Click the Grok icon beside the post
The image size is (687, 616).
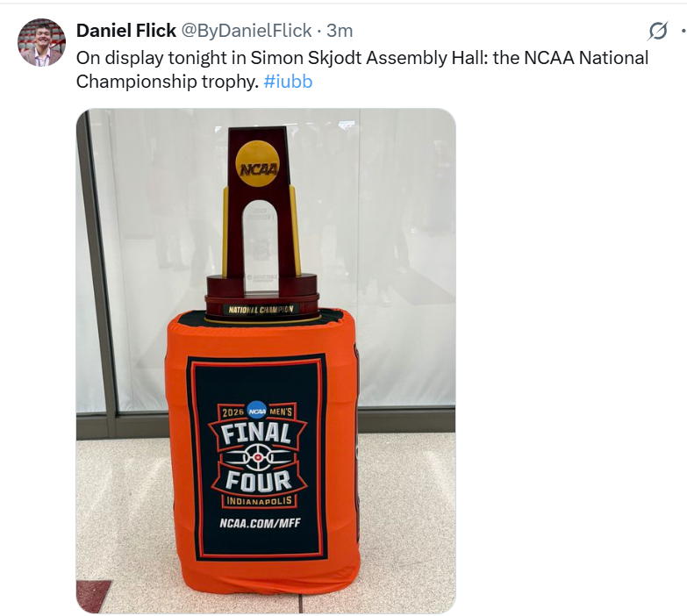657,32
